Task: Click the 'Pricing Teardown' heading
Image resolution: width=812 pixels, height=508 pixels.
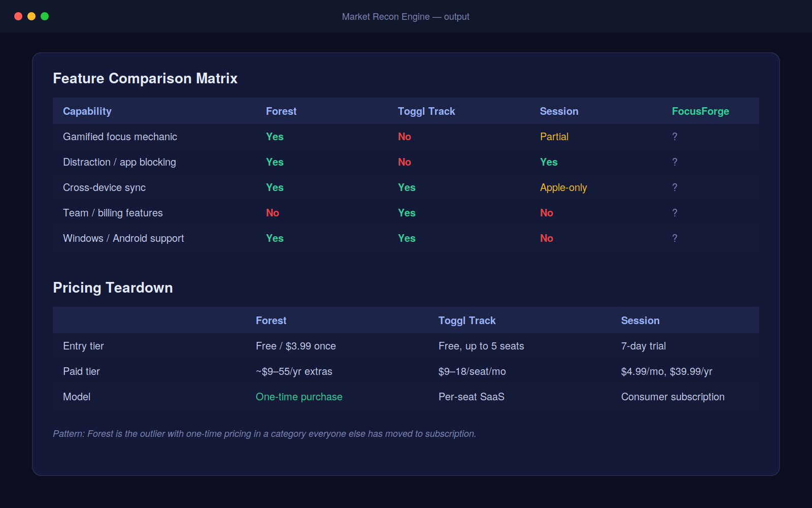Action: pos(113,288)
